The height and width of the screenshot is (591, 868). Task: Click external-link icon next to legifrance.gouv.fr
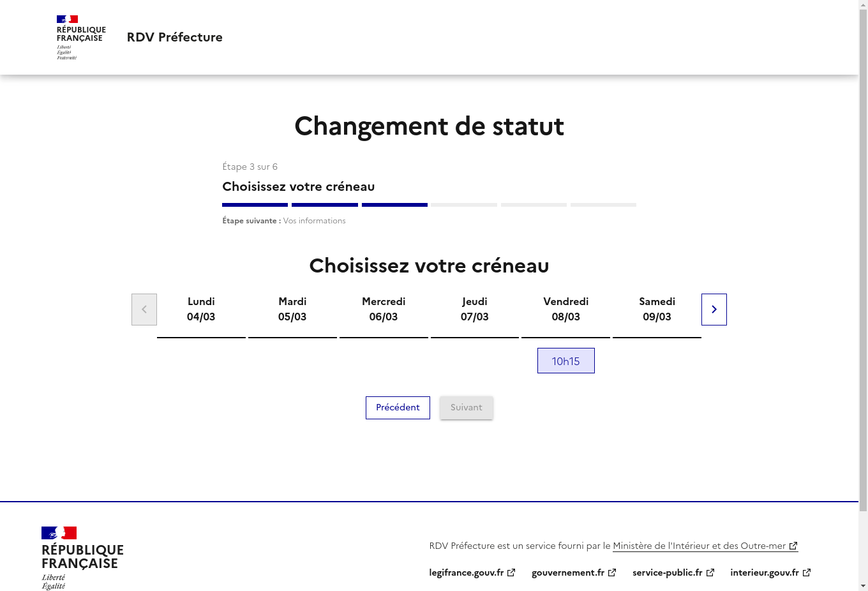511,572
